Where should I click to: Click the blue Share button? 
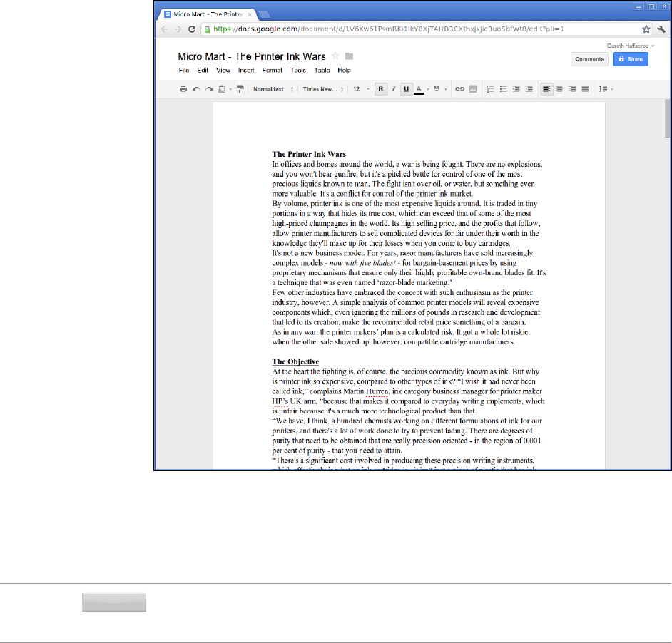631,59
